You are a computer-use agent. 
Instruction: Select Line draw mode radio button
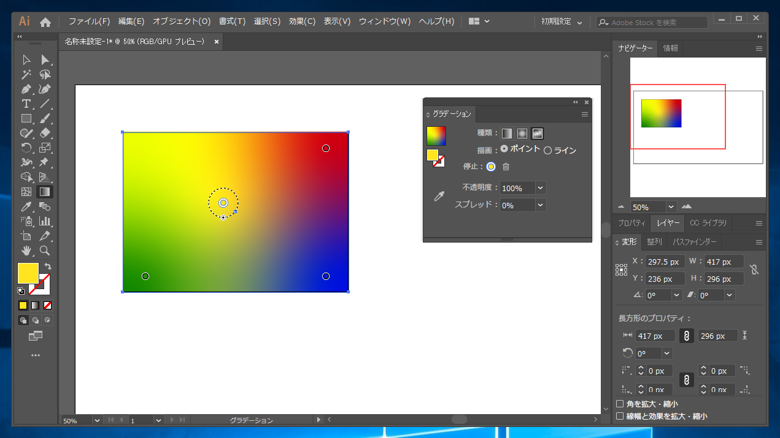[548, 150]
